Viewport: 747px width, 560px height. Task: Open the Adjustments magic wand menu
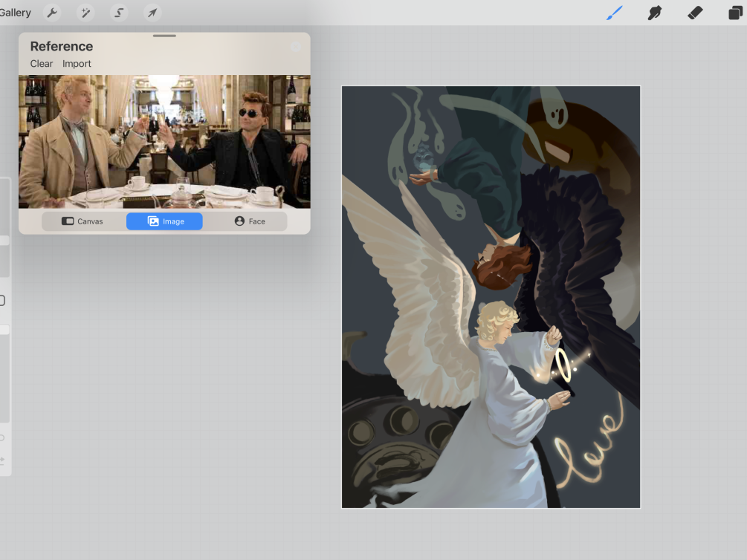(x=85, y=13)
